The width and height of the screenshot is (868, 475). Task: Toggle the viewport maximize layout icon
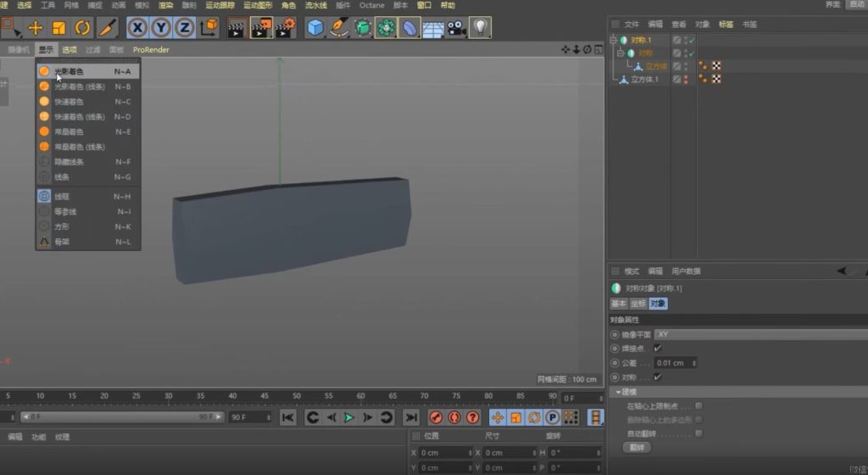pos(598,50)
